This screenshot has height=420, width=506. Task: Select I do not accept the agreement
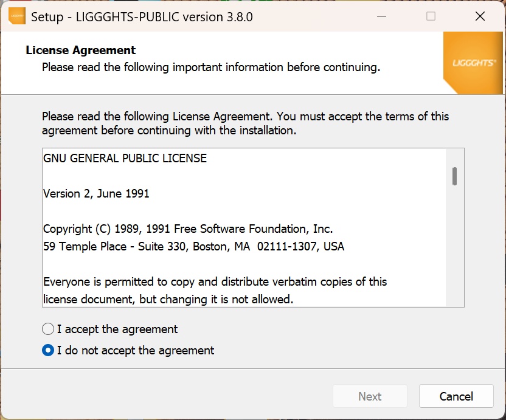(47, 350)
